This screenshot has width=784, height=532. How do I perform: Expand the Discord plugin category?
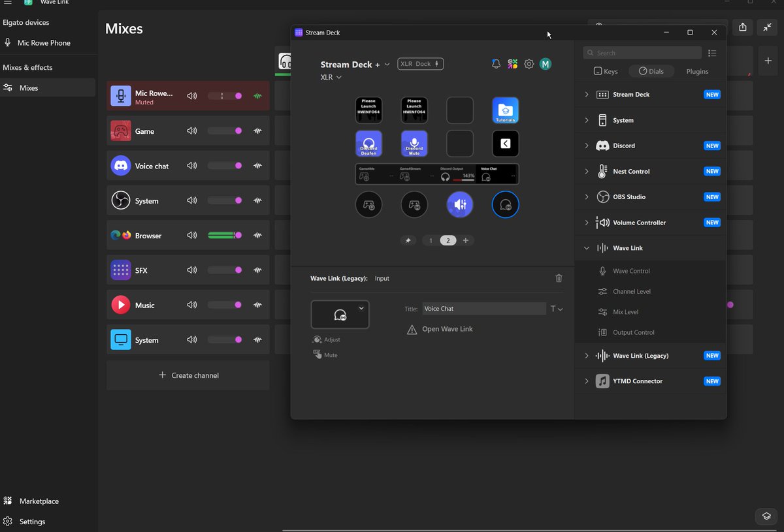pos(586,146)
